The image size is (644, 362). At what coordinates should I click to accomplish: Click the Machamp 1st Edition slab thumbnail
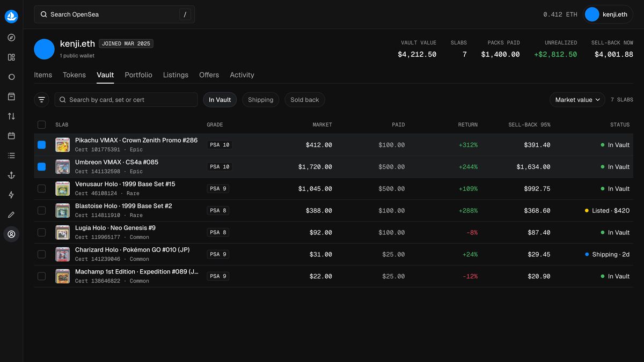(x=63, y=276)
